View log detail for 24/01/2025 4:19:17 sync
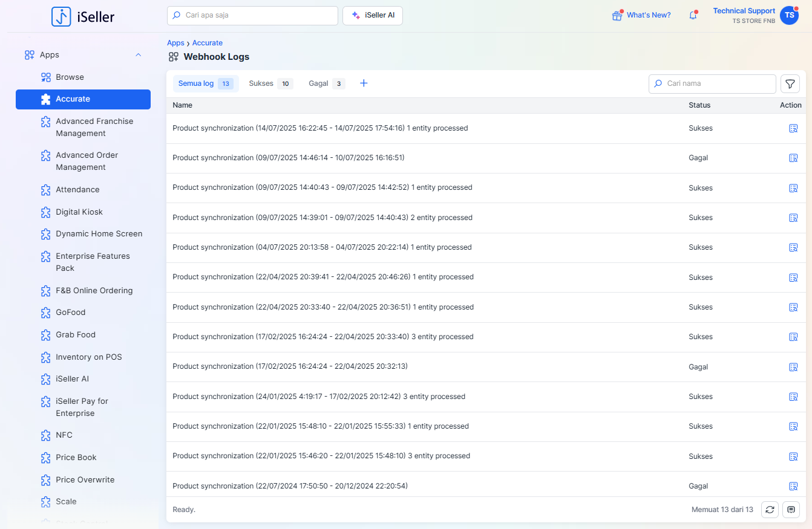Image resolution: width=812 pixels, height=529 pixels. [793, 397]
